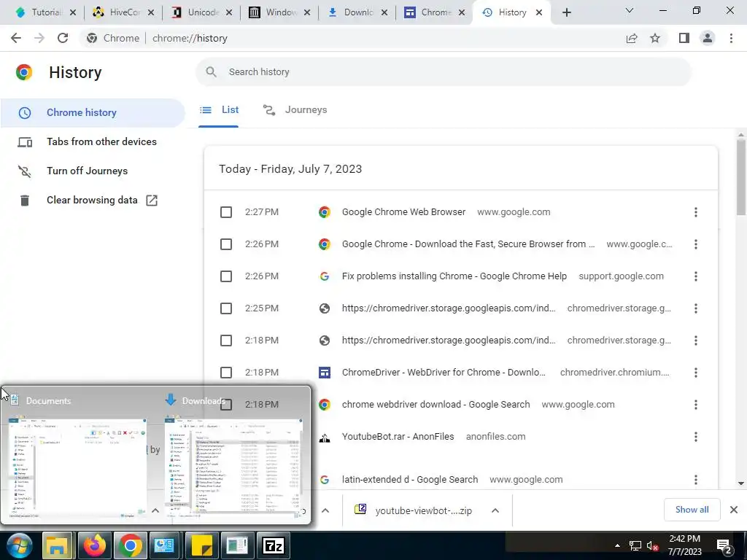Viewport: 747px width, 560px height.
Task: Open the notification center icon
Action: click(724, 546)
